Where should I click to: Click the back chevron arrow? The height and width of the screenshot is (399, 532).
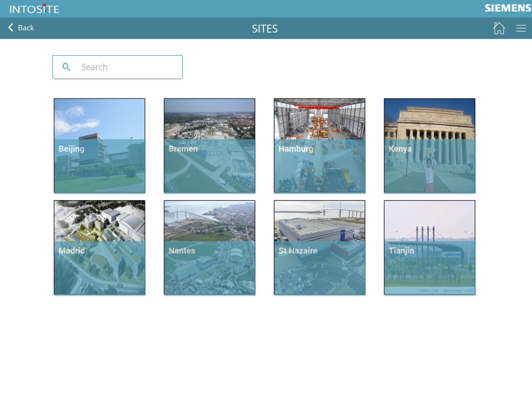[11, 28]
